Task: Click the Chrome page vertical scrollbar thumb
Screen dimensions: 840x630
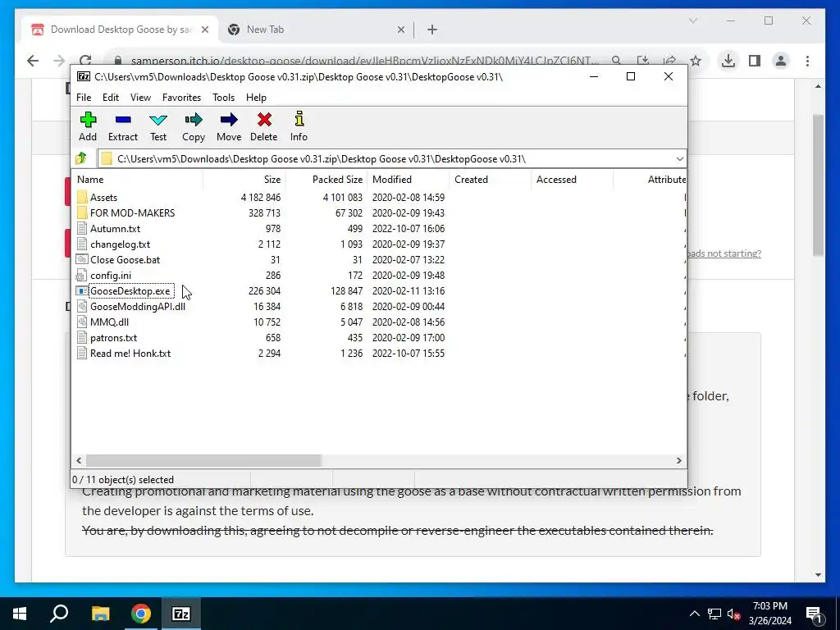Action: [x=818, y=185]
